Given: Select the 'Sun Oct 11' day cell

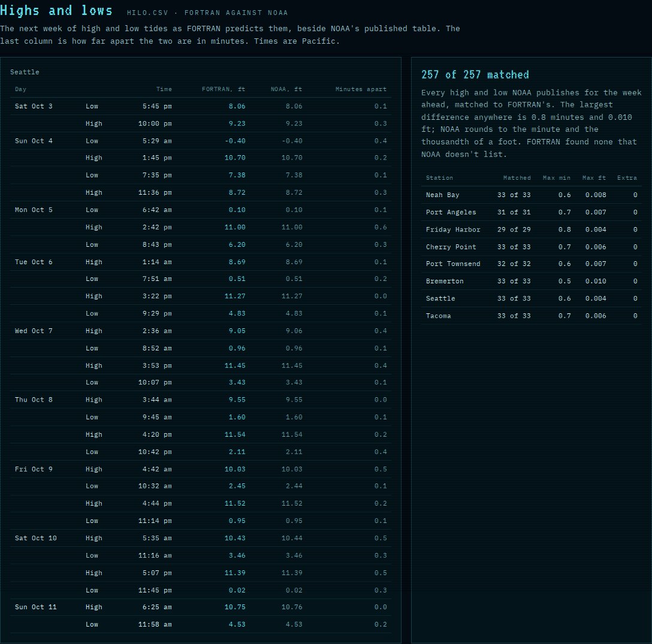Looking at the screenshot, I should tap(36, 607).
